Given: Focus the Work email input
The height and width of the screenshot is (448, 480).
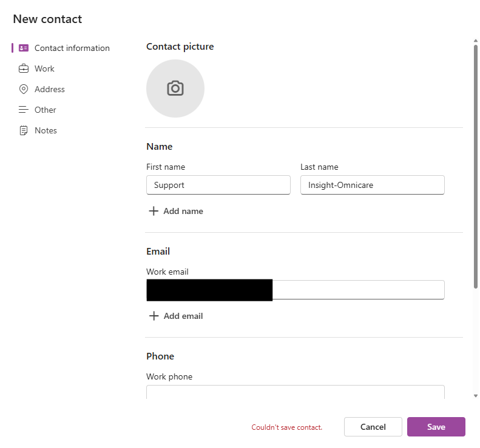Looking at the screenshot, I should [x=358, y=290].
